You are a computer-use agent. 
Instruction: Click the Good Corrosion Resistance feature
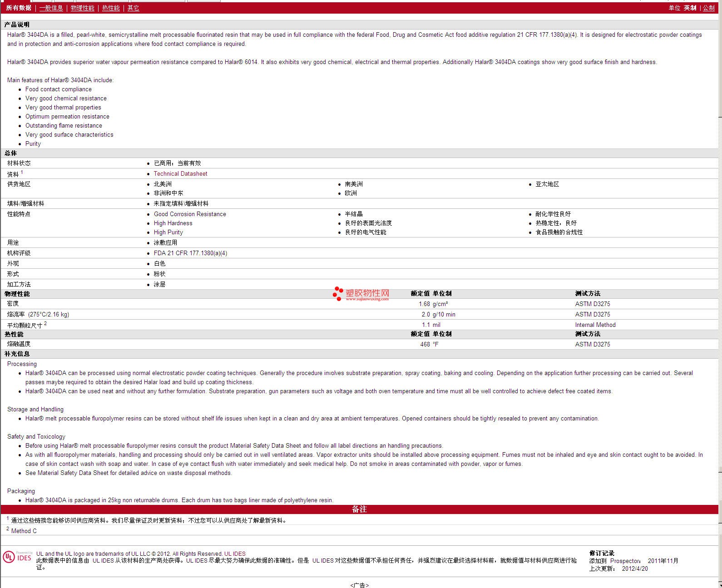[190, 214]
